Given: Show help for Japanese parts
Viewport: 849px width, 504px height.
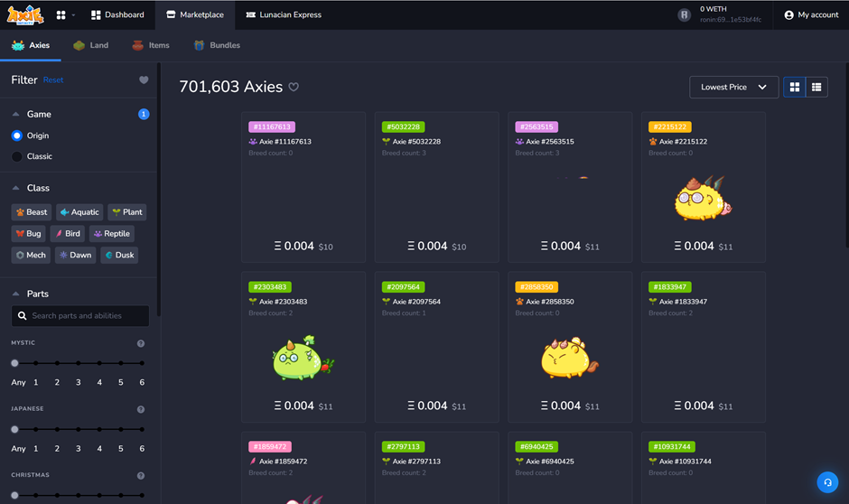Looking at the screenshot, I should pyautogui.click(x=141, y=409).
